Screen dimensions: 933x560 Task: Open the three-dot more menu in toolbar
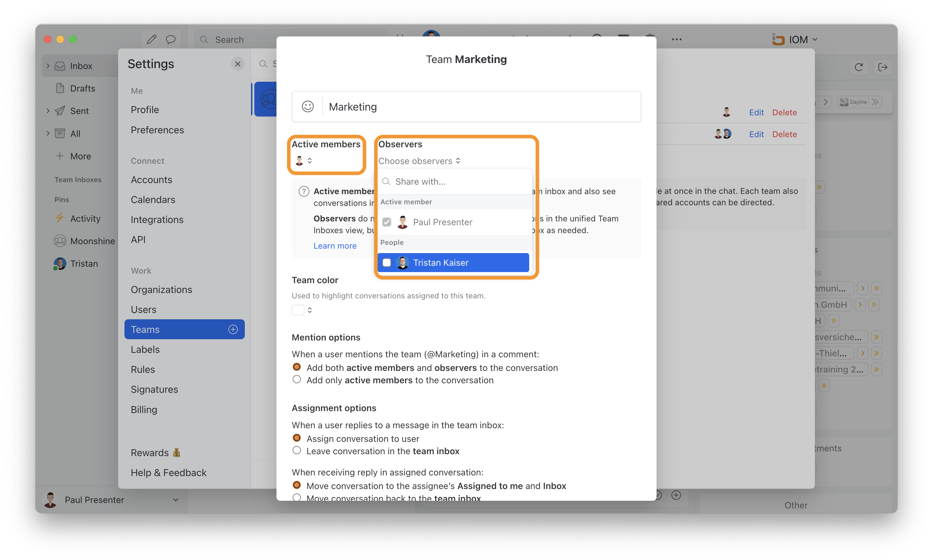pos(676,39)
